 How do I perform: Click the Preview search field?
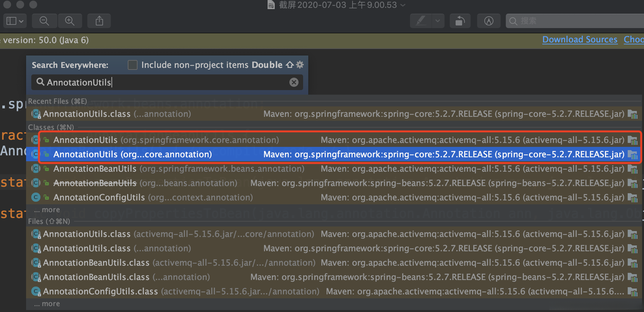coord(575,21)
